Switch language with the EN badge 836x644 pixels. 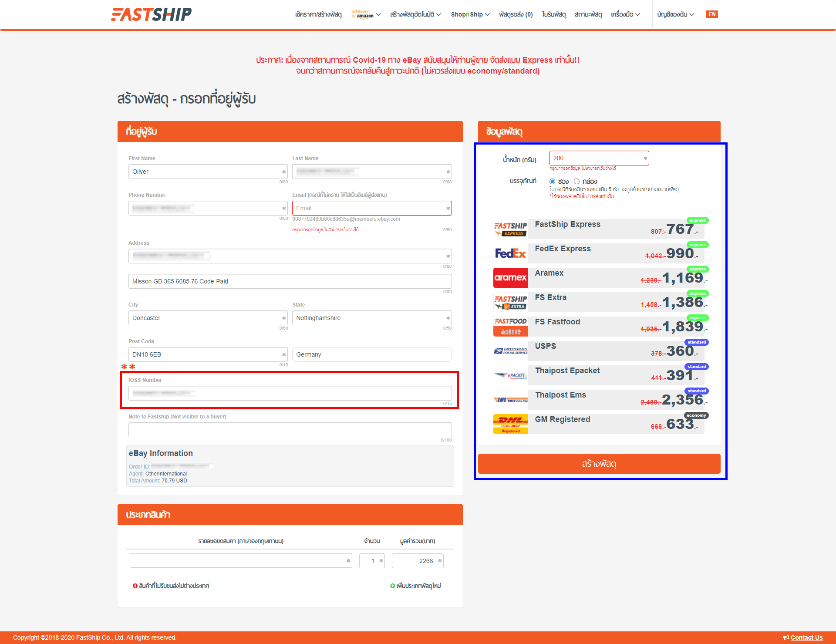pos(712,14)
